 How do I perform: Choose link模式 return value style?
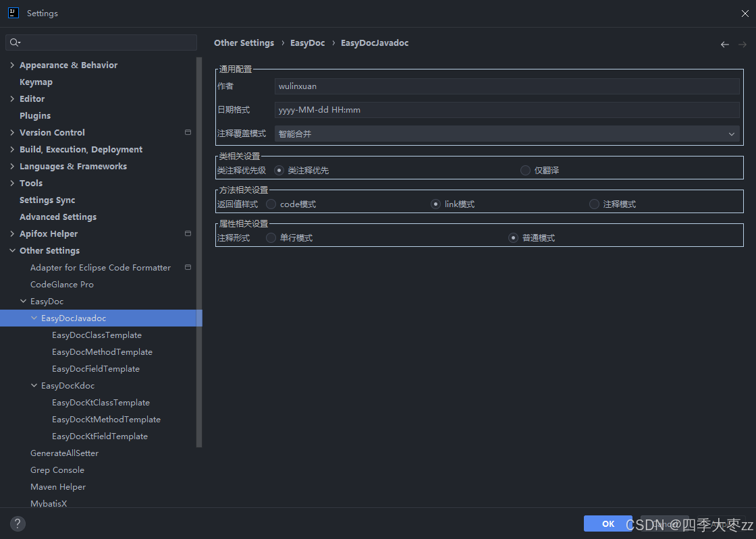tap(435, 204)
